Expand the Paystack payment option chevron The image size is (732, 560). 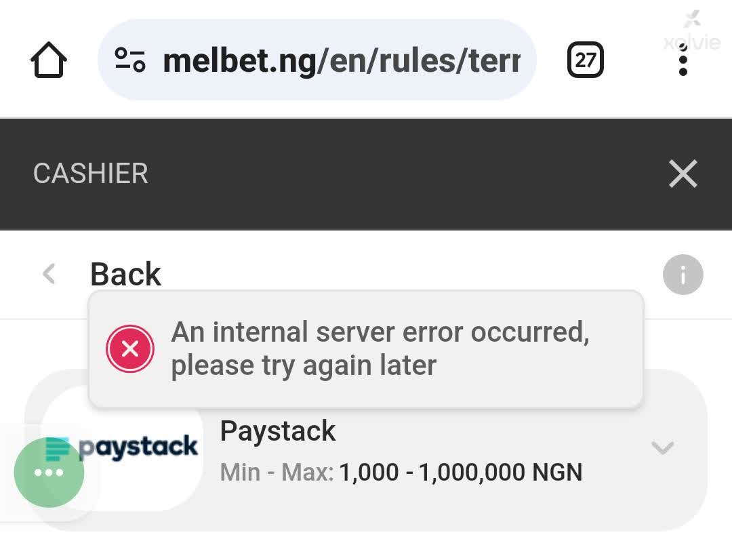click(662, 447)
